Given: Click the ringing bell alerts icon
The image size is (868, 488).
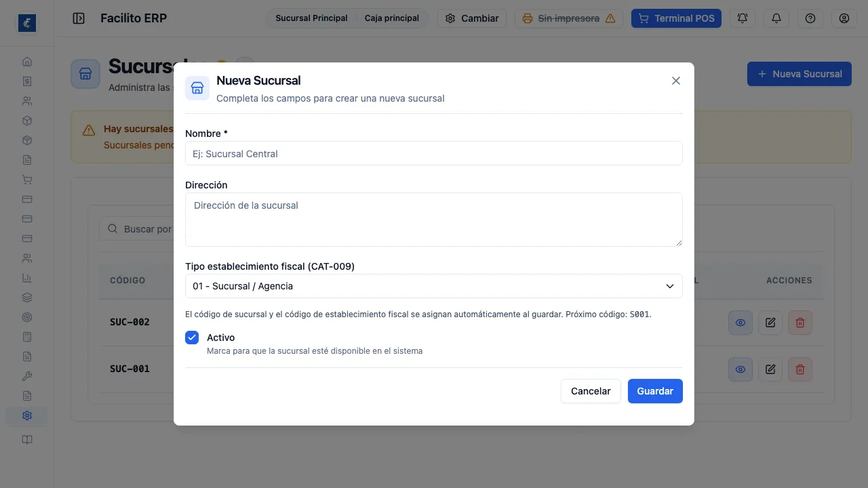Looking at the screenshot, I should pos(743,18).
